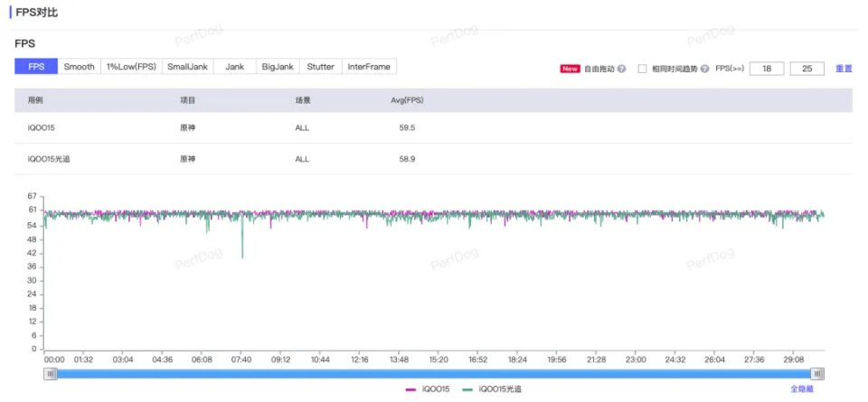Focus the FPS threshold field showing 18
Viewport: 868px width, 402px height.
click(767, 70)
